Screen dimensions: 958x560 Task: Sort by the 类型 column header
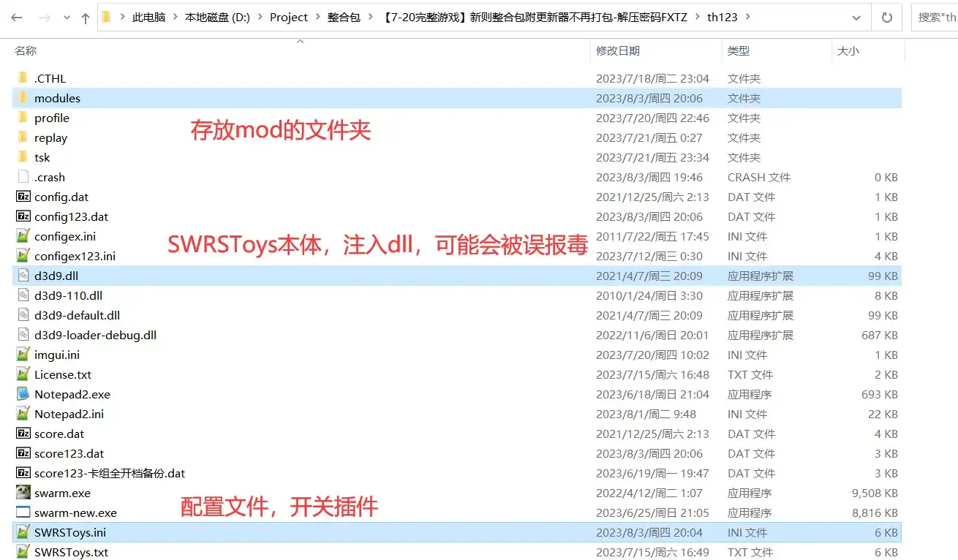(x=739, y=50)
